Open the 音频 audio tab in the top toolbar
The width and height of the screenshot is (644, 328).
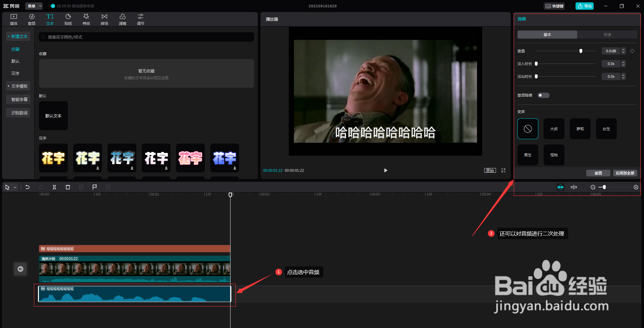tap(32, 19)
